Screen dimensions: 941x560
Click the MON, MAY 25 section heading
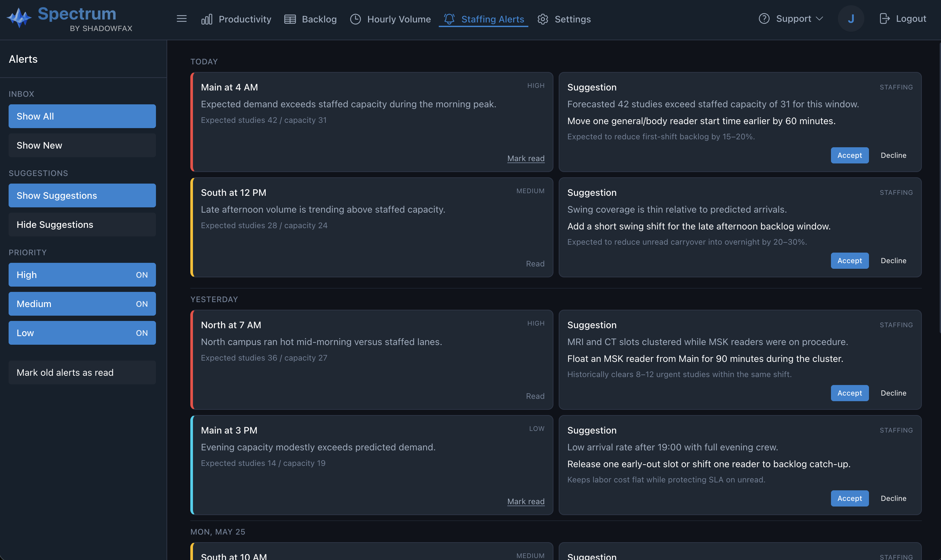pos(217,532)
